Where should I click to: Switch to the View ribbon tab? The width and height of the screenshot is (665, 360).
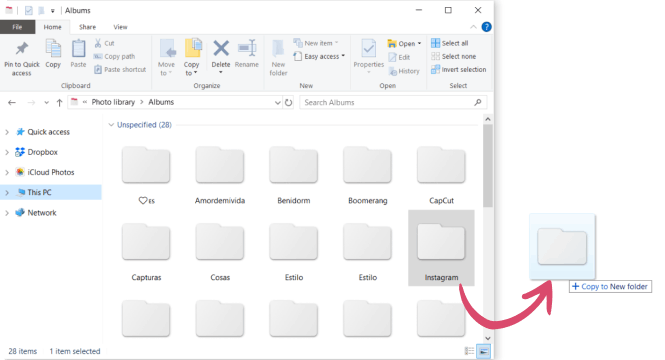[x=120, y=27]
